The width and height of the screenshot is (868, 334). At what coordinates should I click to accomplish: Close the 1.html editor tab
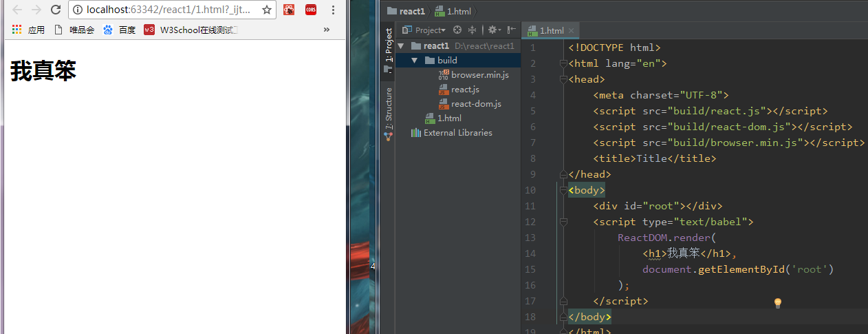click(x=572, y=30)
